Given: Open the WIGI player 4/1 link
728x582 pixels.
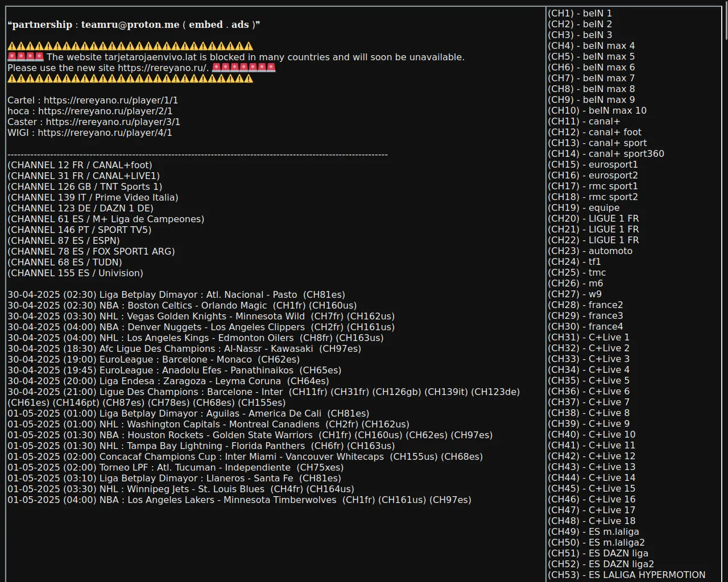Looking at the screenshot, I should [105, 133].
